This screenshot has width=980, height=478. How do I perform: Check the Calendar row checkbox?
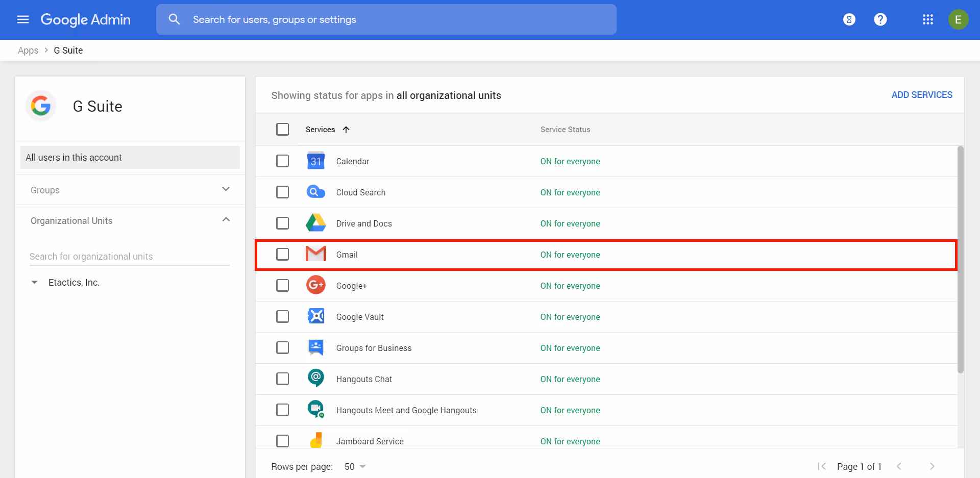click(x=282, y=161)
